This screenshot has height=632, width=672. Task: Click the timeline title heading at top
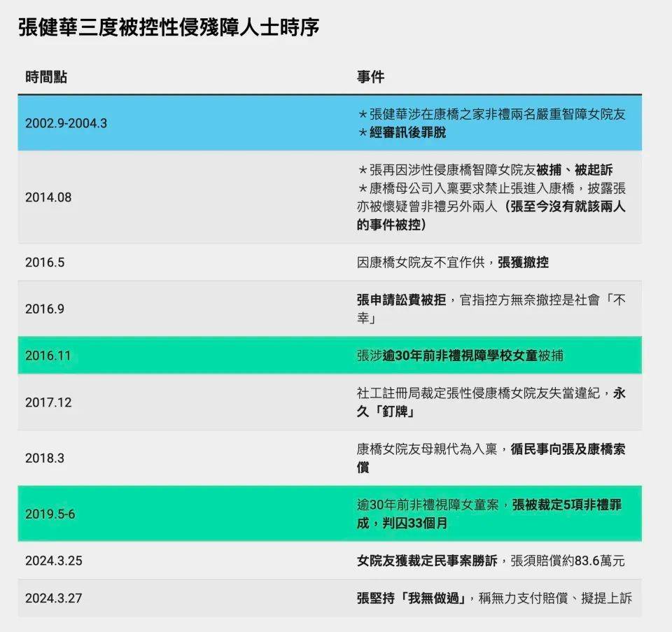[x=168, y=28]
